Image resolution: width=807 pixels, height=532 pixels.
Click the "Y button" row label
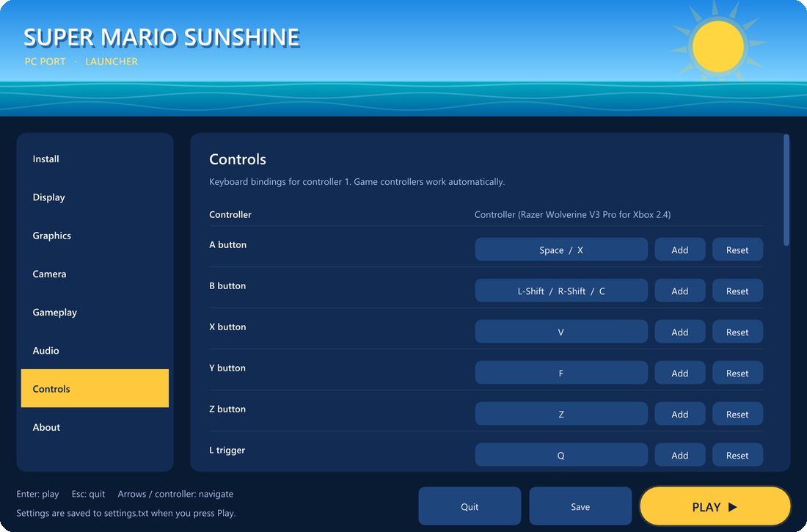[227, 368]
